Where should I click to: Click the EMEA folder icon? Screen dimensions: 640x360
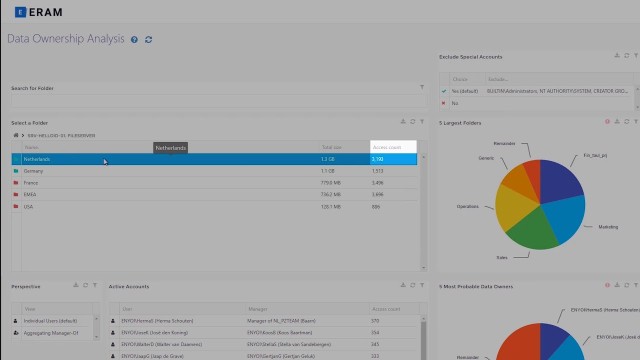[x=16, y=195]
